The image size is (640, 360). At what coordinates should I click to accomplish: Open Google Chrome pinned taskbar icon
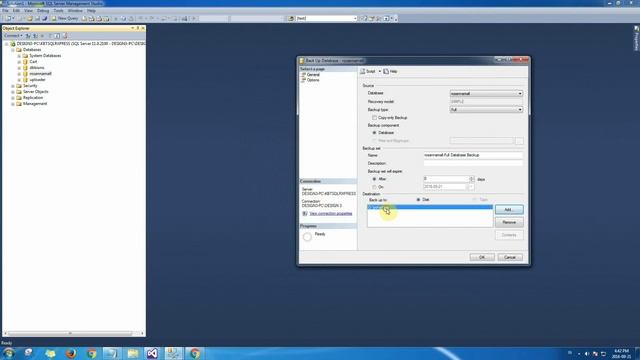(x=92, y=353)
